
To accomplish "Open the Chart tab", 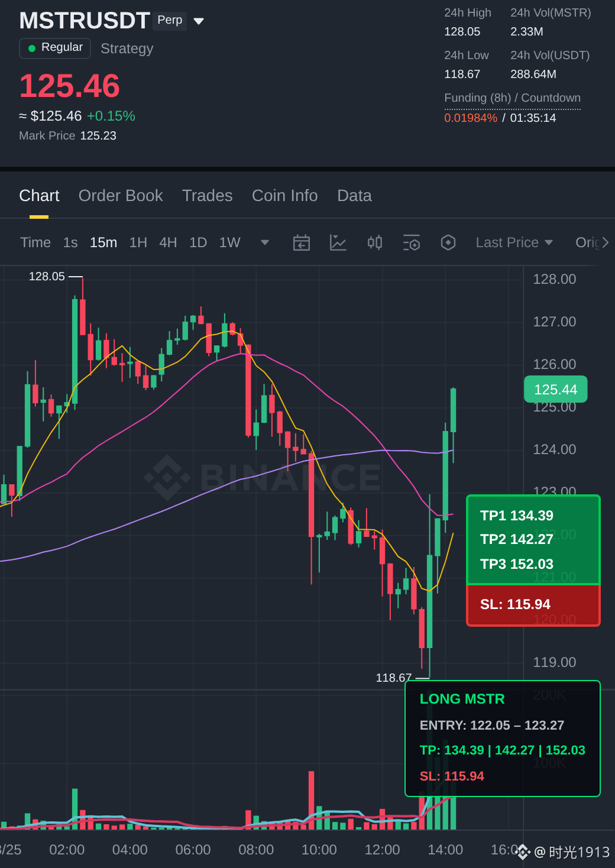I will tap(39, 196).
